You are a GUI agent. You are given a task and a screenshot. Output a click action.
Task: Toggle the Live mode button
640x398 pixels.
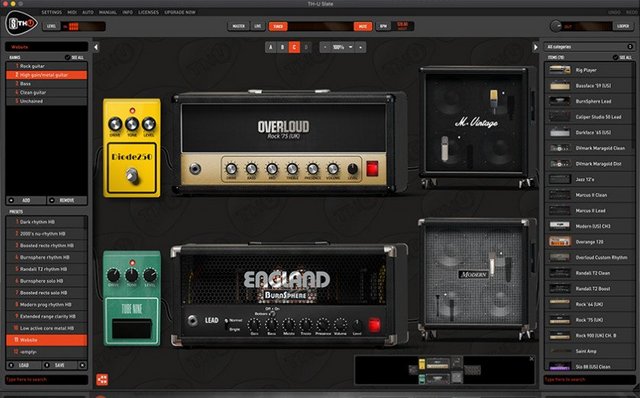tap(258, 26)
